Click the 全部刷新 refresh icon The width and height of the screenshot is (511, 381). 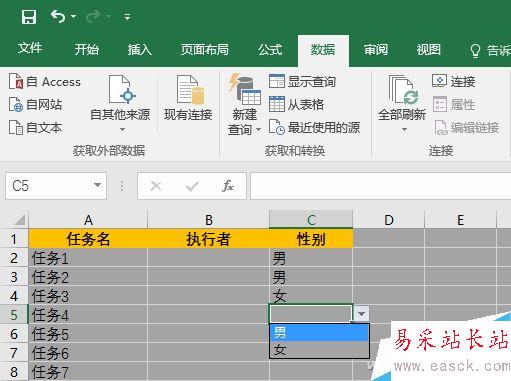(x=403, y=90)
